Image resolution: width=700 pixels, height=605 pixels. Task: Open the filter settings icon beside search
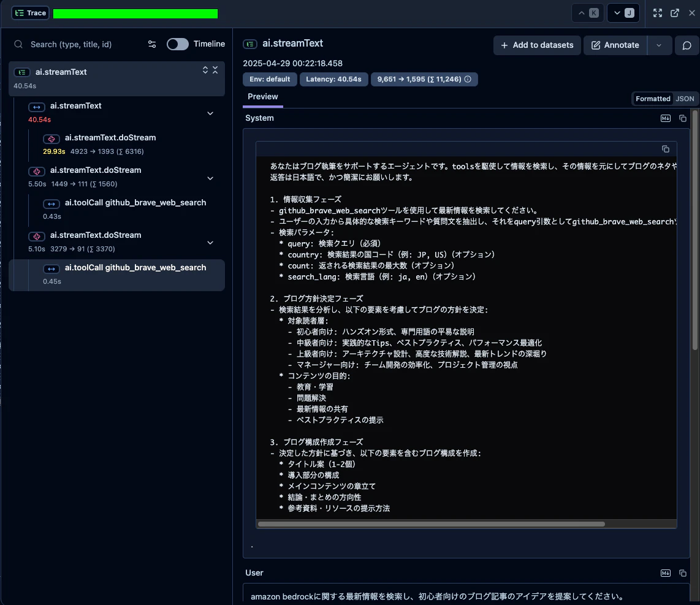[152, 44]
